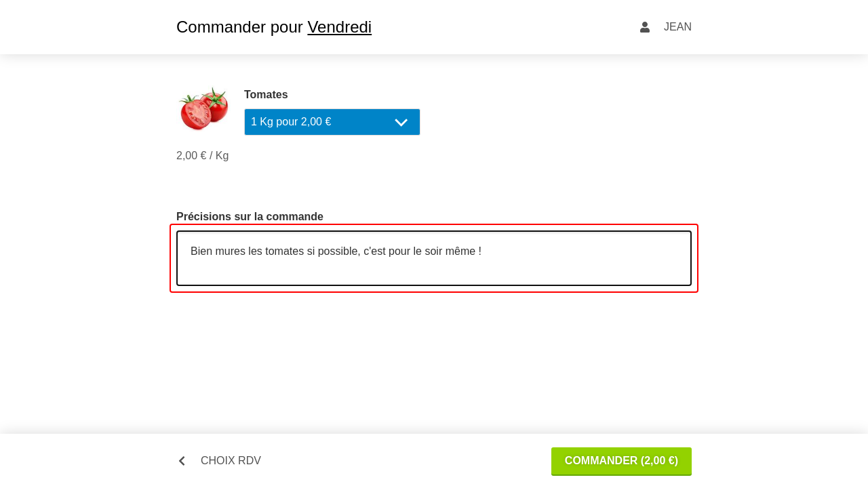868x488 pixels.
Task: Click the 'Précisions sur la commande' label
Action: pos(250,217)
